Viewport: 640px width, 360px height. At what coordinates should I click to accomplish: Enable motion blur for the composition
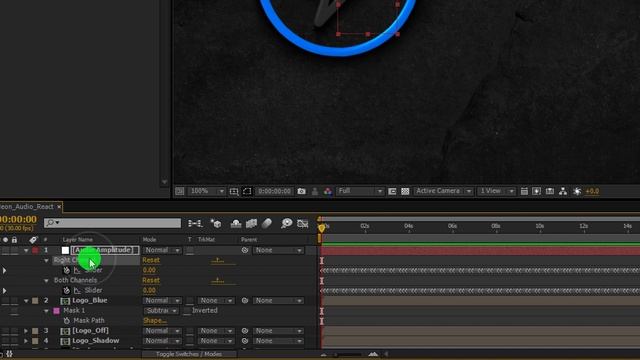pyautogui.click(x=267, y=223)
